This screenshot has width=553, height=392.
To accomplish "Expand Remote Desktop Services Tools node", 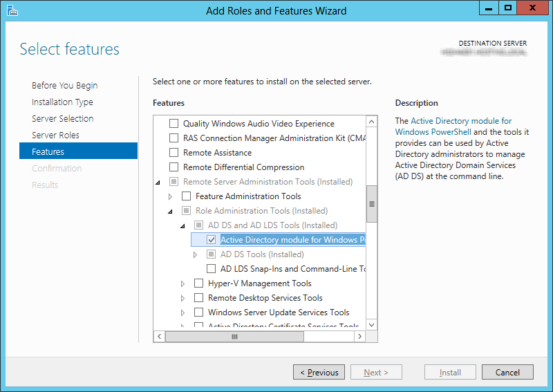I will coord(182,298).
